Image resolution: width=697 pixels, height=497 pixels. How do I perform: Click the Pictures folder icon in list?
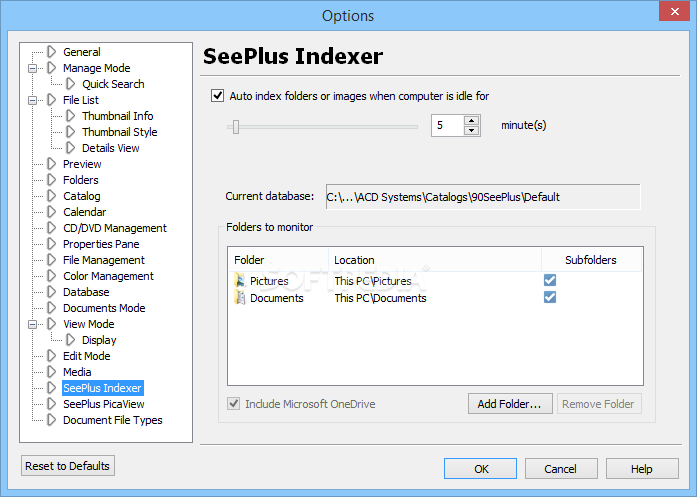pyautogui.click(x=240, y=281)
